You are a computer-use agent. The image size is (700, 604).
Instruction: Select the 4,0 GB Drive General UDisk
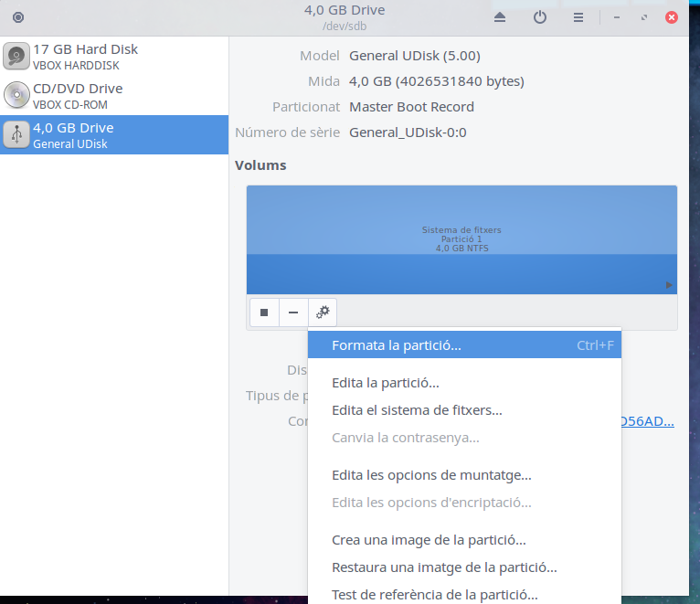[114, 135]
